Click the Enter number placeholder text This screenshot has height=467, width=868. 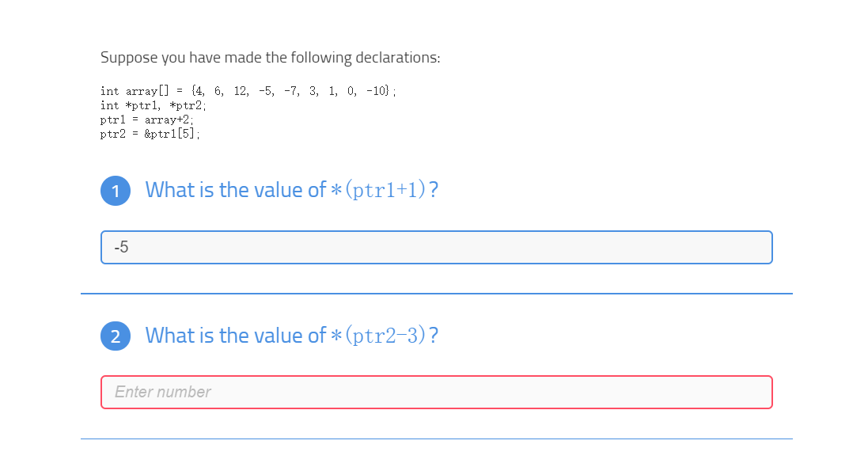[x=161, y=392]
